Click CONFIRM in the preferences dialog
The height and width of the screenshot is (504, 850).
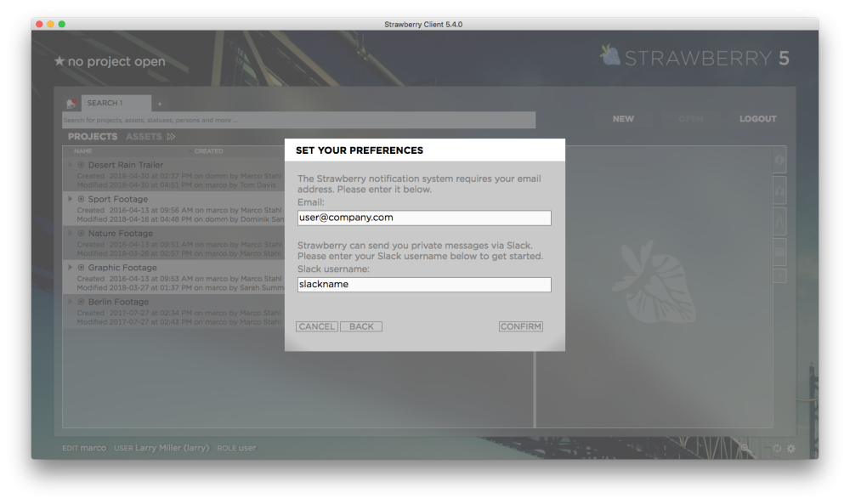pyautogui.click(x=521, y=326)
